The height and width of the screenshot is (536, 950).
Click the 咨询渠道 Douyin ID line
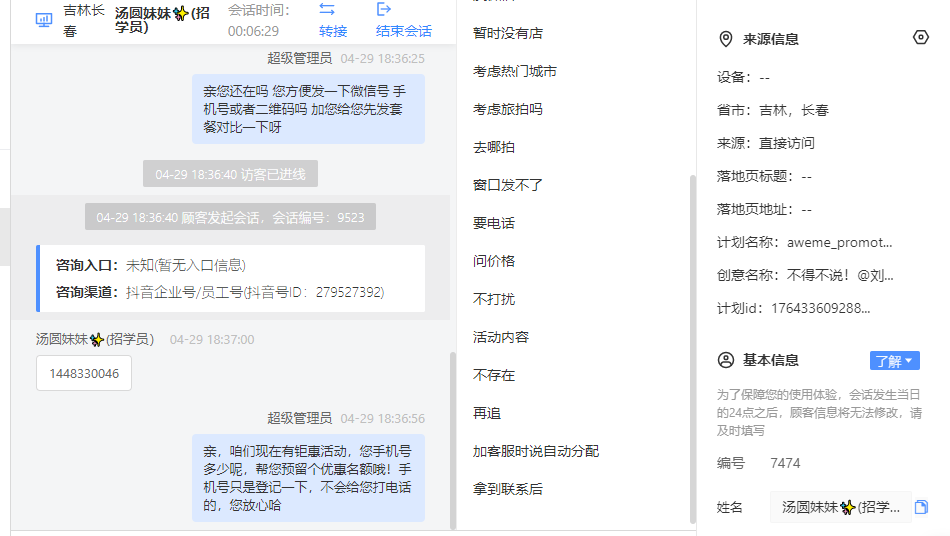coord(220,293)
